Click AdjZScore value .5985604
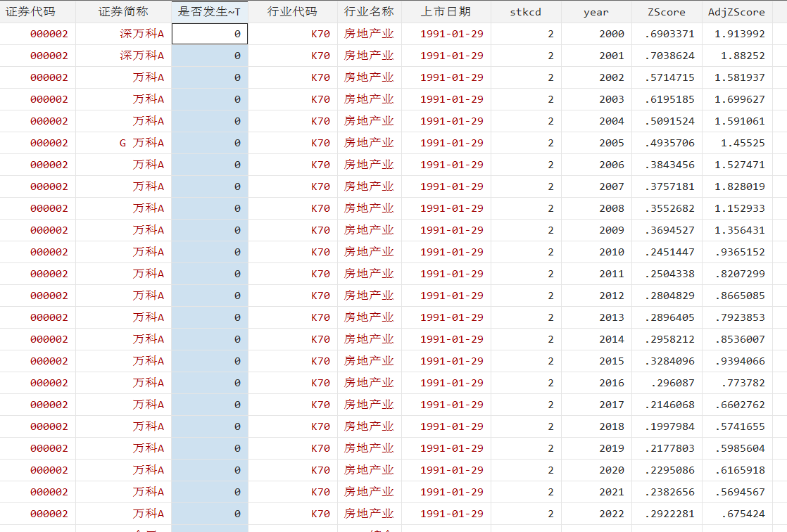The width and height of the screenshot is (787, 532). pyautogui.click(x=740, y=449)
